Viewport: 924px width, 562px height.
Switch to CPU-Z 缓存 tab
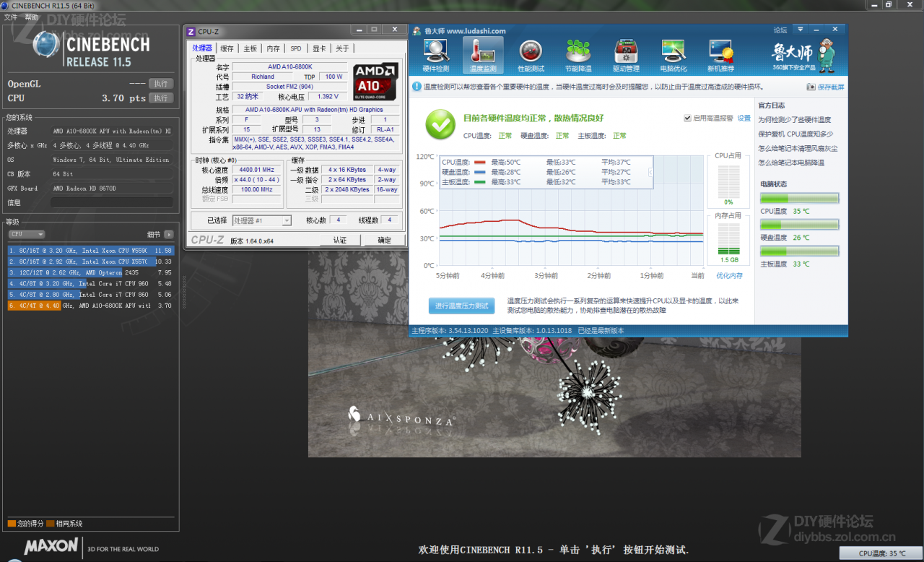(x=227, y=48)
